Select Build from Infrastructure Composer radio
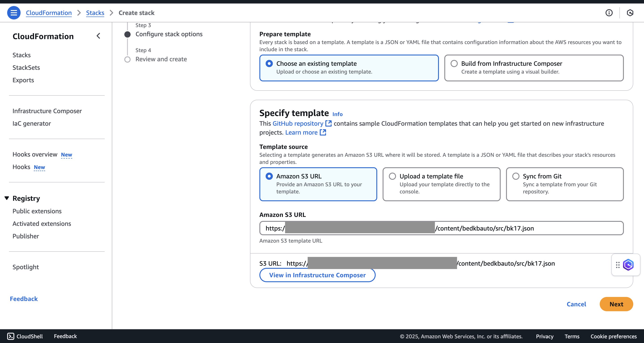Image resolution: width=644 pixels, height=343 pixels. (454, 64)
